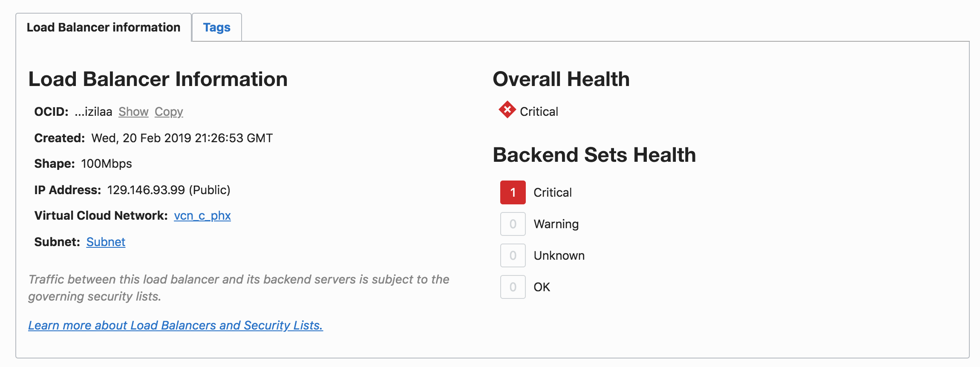Click the red Critical count badge
Screen dimensions: 980x367
513,192
